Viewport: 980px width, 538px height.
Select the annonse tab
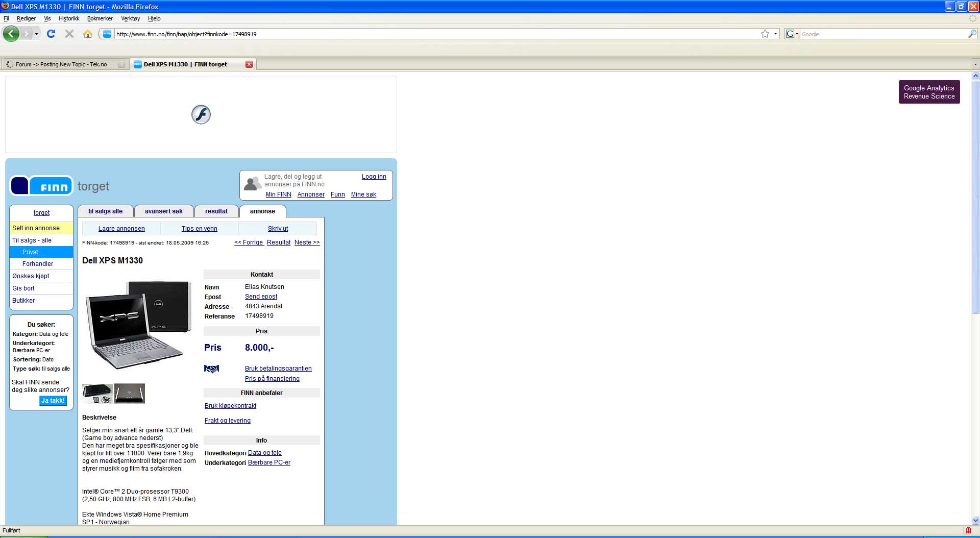[x=262, y=211]
